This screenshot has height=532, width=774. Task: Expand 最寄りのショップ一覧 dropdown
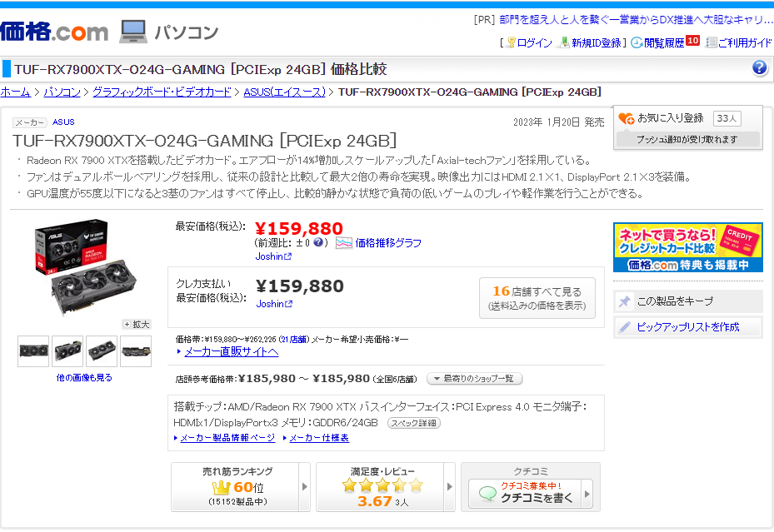474,379
